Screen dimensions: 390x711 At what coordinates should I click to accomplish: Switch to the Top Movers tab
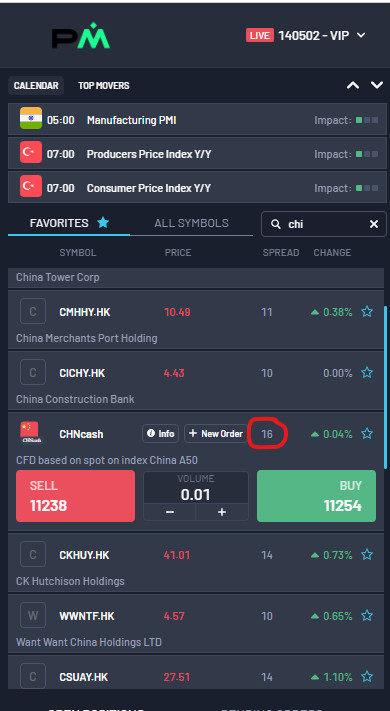[x=104, y=85]
